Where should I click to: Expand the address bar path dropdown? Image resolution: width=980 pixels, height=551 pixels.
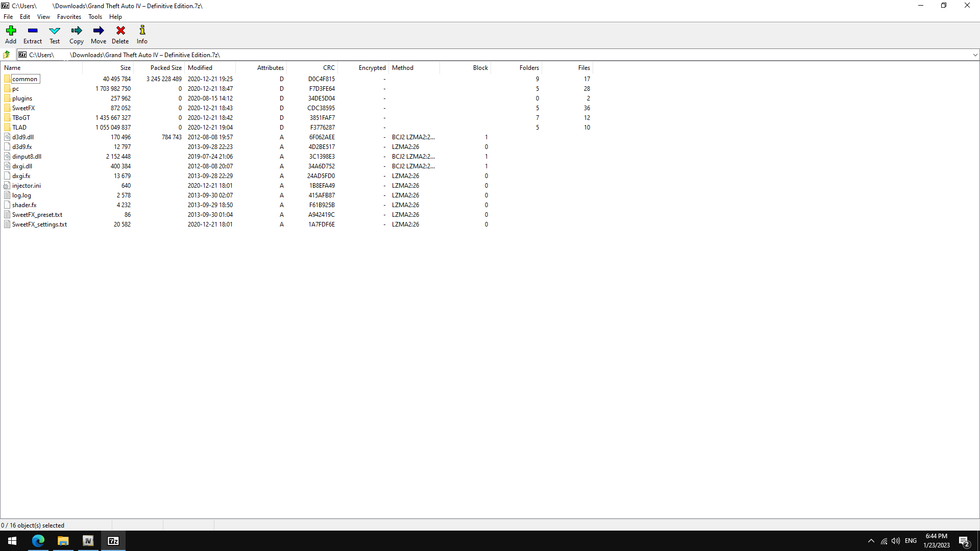(x=974, y=55)
